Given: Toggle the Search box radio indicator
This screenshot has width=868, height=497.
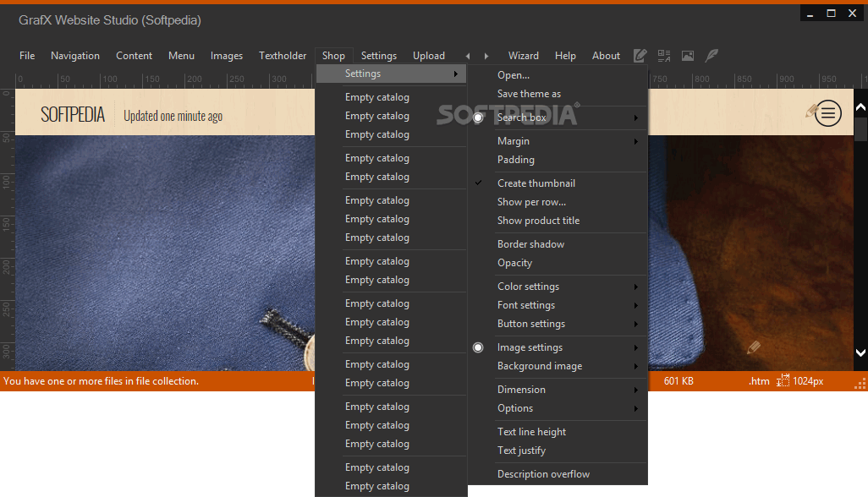Looking at the screenshot, I should [x=478, y=117].
